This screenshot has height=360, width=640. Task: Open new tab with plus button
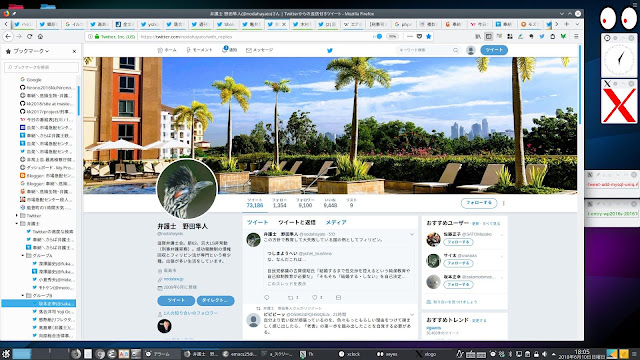567,24
